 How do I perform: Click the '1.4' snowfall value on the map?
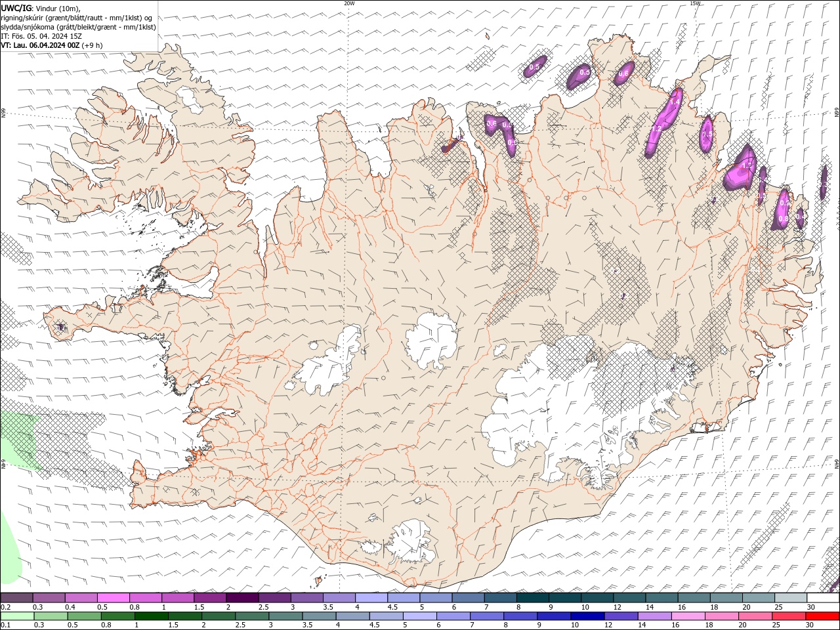674,102
